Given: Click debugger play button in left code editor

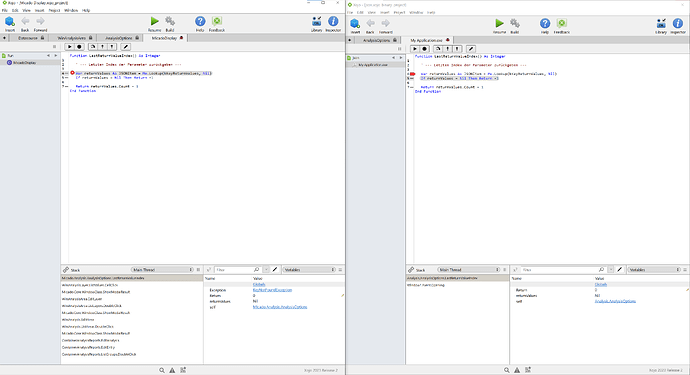Looking at the screenshot, I should tap(69, 47).
